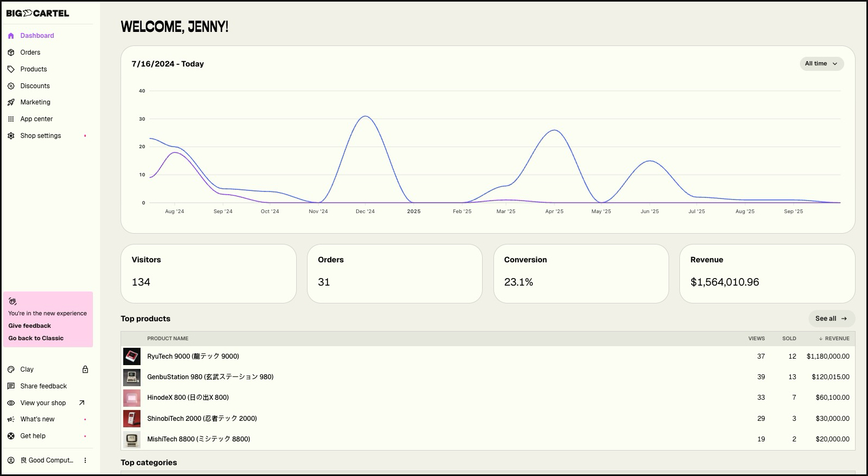Screen dimensions: 868x476
Task: Click the What's new megaphone icon
Action: click(x=11, y=419)
